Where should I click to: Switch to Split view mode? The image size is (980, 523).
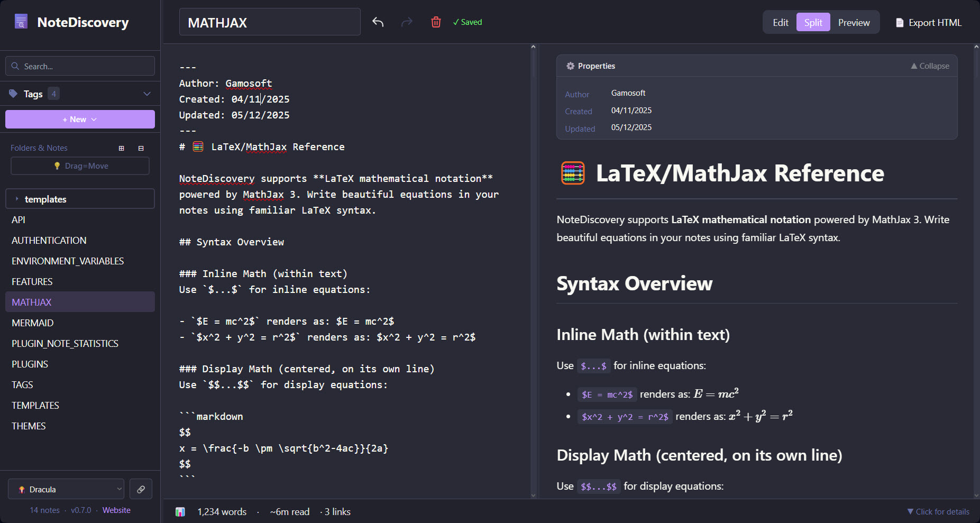pos(813,23)
